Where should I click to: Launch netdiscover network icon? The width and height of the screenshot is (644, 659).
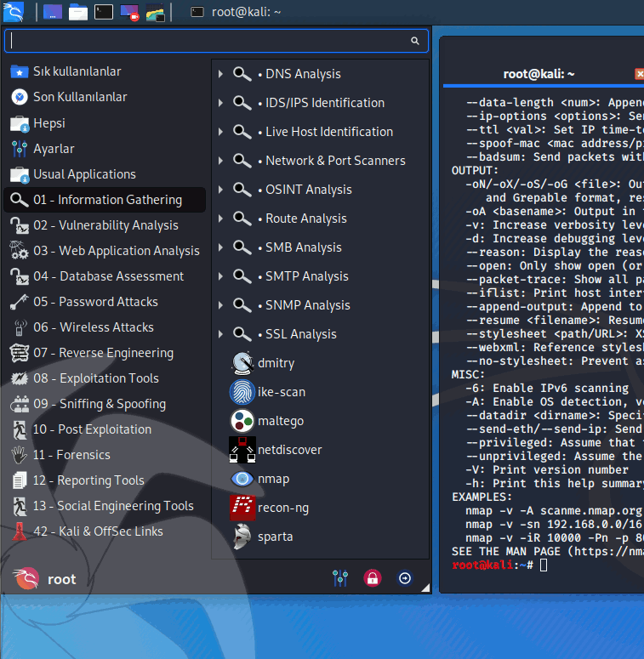coord(242,450)
